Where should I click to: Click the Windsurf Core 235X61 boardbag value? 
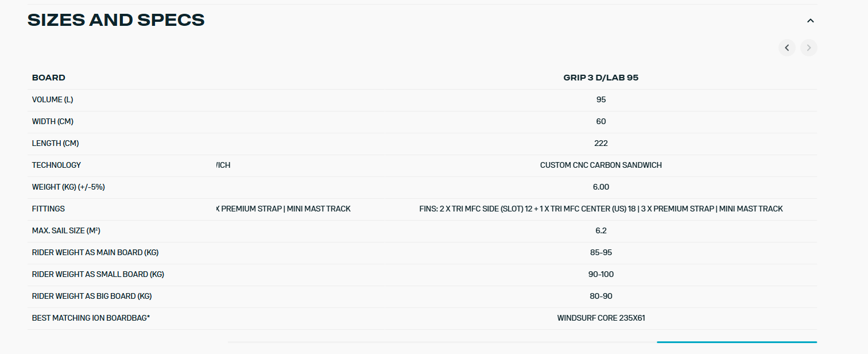(x=600, y=318)
